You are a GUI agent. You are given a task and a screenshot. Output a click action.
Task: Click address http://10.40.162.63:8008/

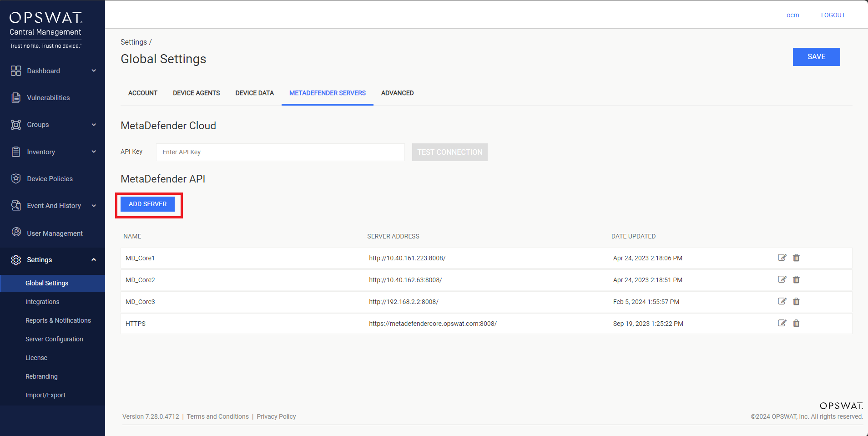point(405,280)
